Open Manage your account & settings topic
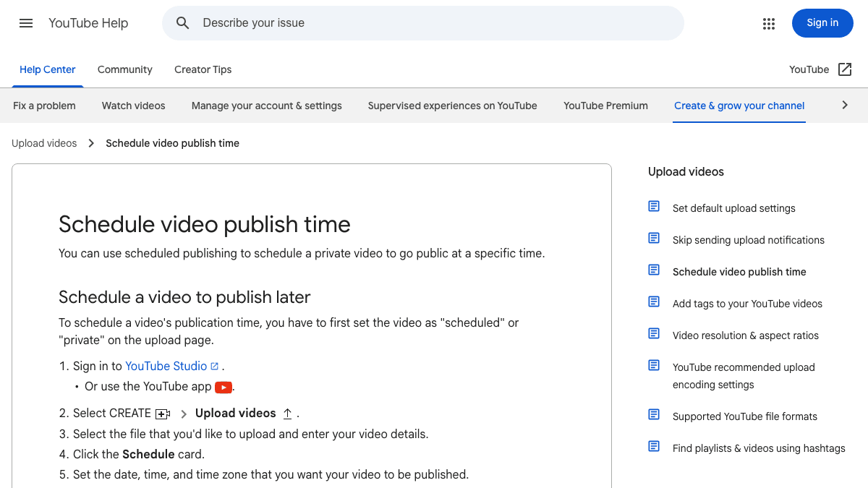 click(x=267, y=106)
